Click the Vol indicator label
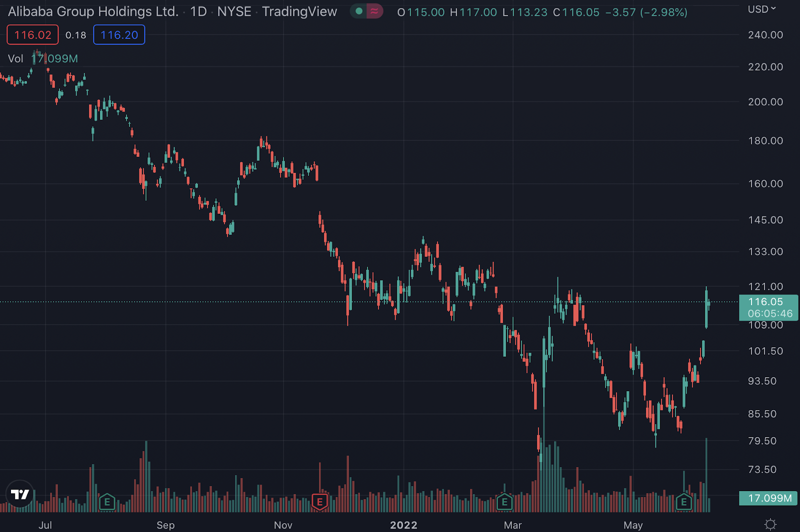The height and width of the screenshot is (532, 800). click(15, 59)
